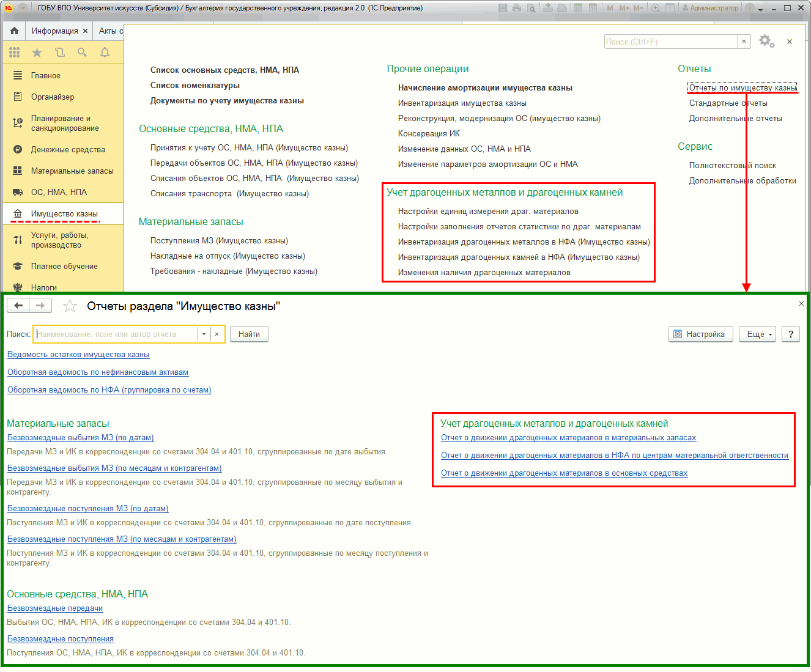Expand the title bar dropdown arrow near info

761,9
